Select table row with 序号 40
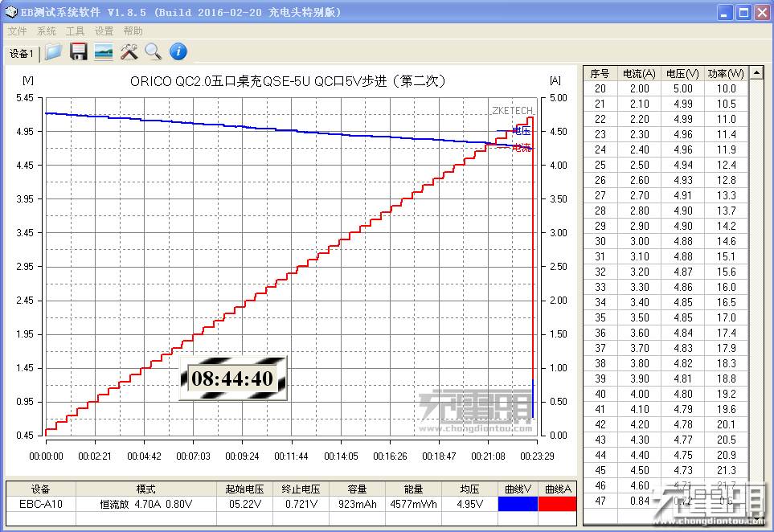Viewport: 774px width, 532px height. pos(666,395)
